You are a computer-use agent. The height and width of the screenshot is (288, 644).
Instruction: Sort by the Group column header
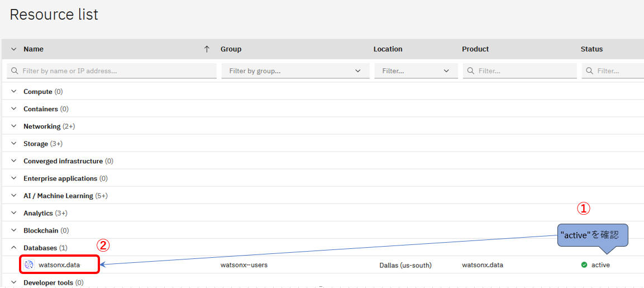coord(231,49)
